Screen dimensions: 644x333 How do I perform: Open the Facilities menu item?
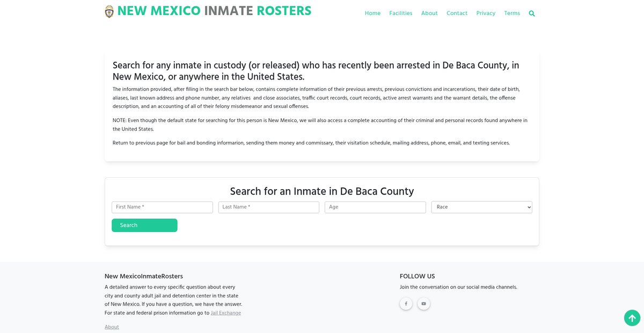[x=401, y=13]
